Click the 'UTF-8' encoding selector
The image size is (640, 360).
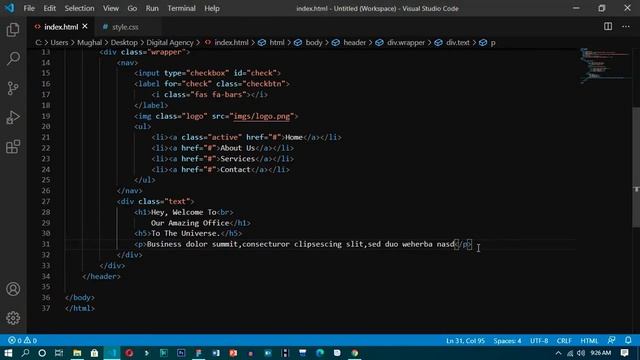tap(539, 340)
